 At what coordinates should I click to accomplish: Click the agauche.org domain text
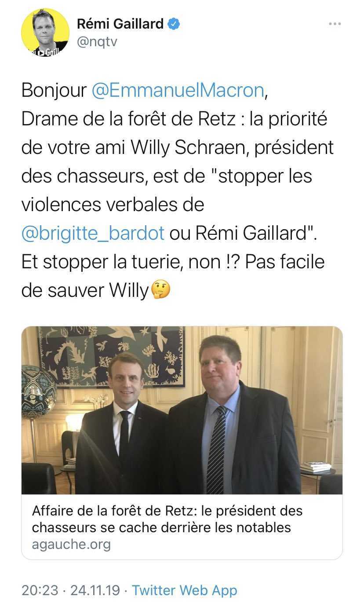71,544
